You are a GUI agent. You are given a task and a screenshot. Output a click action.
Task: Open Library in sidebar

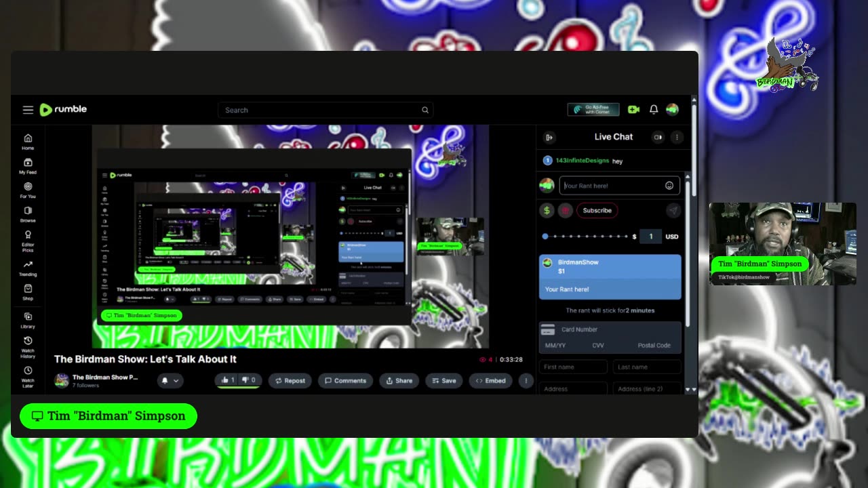tap(28, 321)
